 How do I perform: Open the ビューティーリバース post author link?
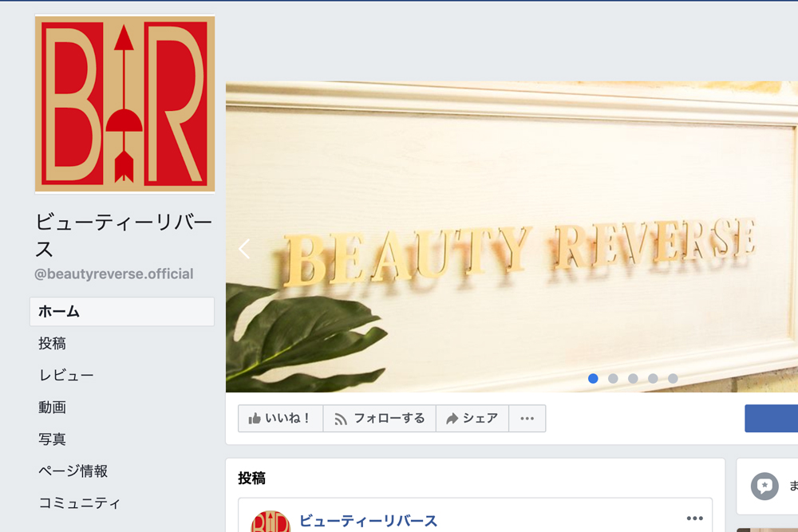[369, 521]
